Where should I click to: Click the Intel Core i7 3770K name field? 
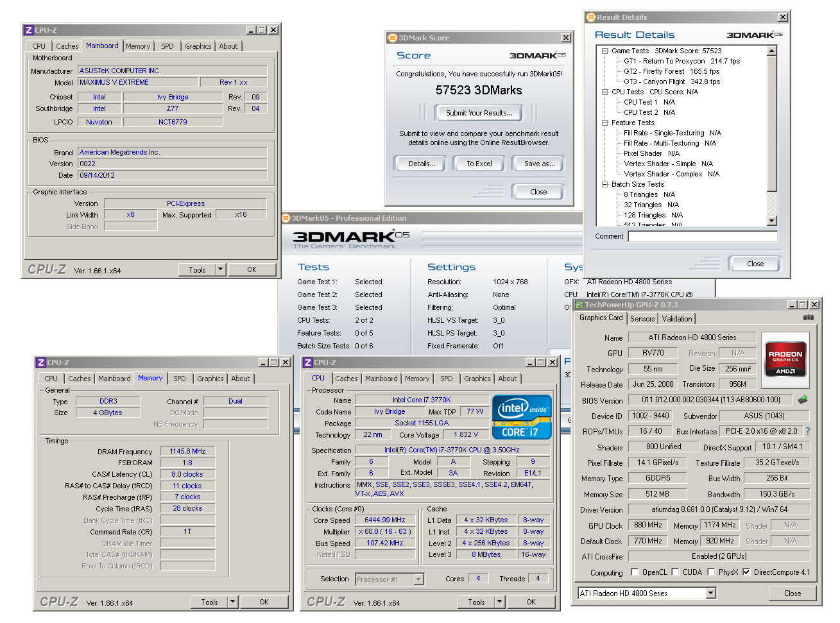(x=422, y=400)
